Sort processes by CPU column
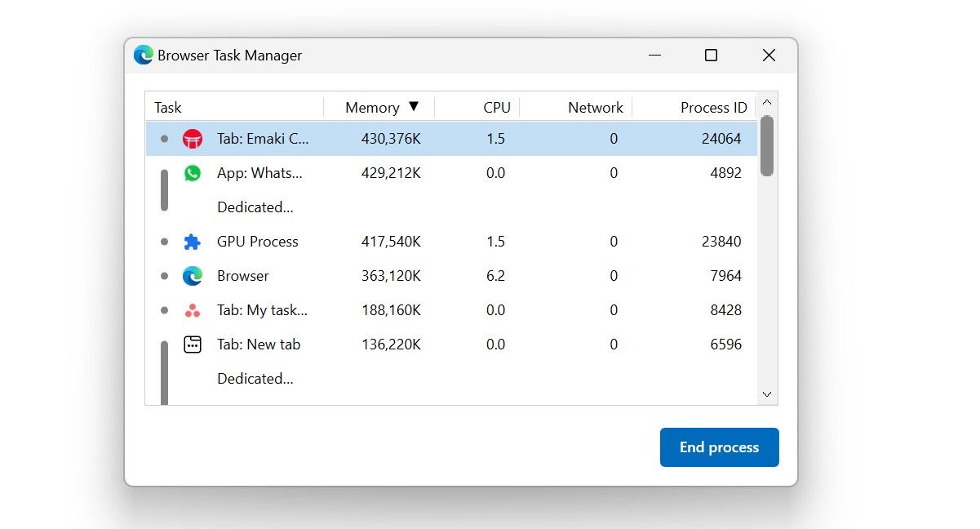 pyautogui.click(x=496, y=106)
